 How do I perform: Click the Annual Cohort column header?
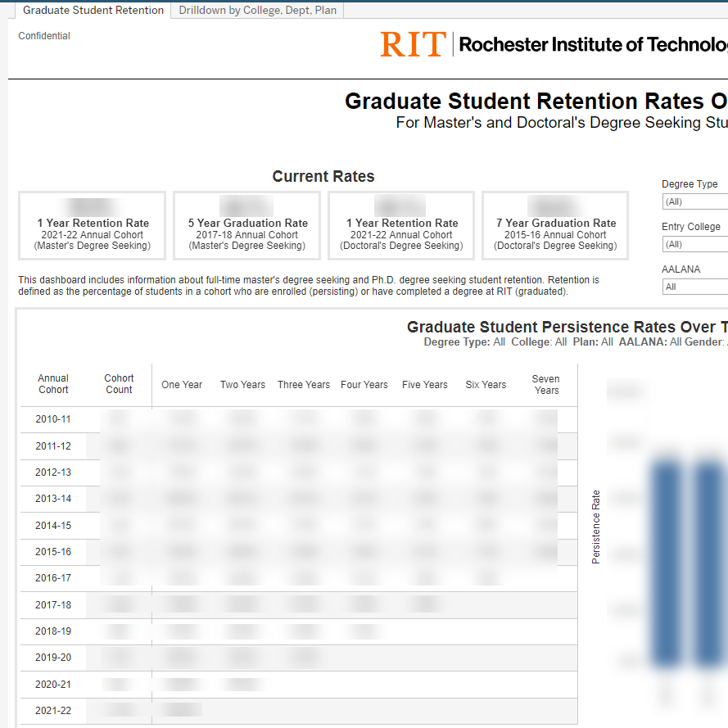pyautogui.click(x=53, y=384)
